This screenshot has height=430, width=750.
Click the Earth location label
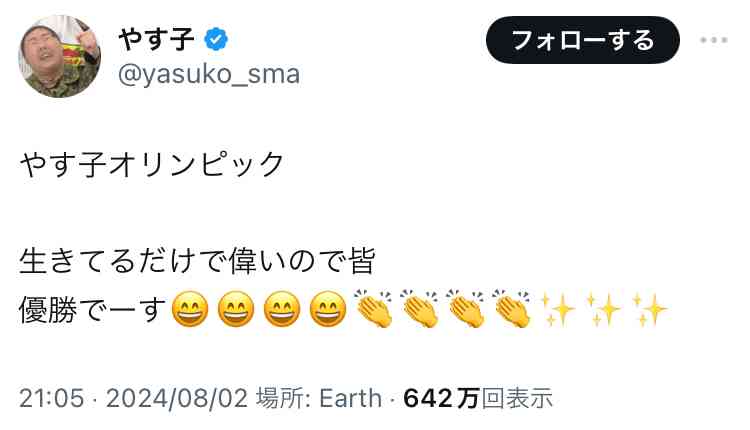[350, 398]
